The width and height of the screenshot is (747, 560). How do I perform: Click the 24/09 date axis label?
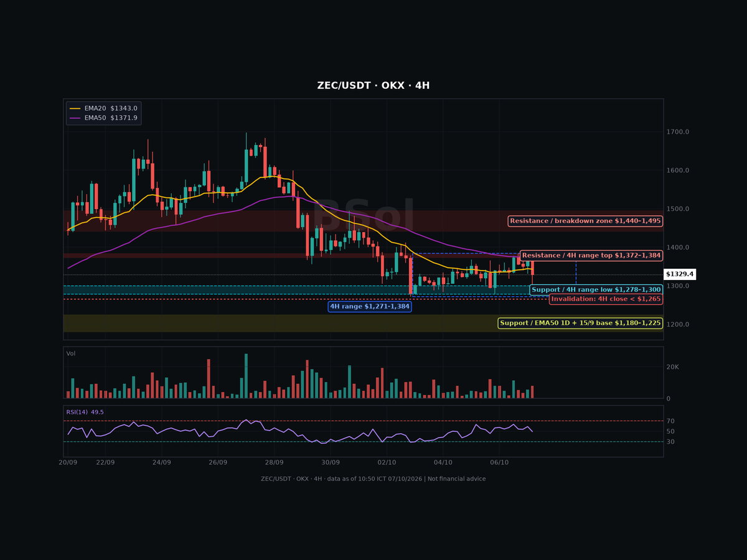pos(161,463)
